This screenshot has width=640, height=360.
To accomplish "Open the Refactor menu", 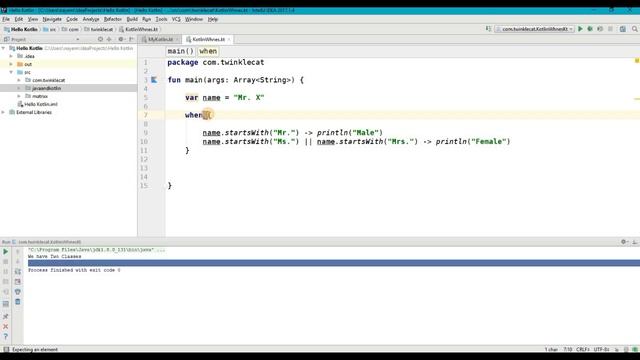I will pyautogui.click(x=113, y=19).
